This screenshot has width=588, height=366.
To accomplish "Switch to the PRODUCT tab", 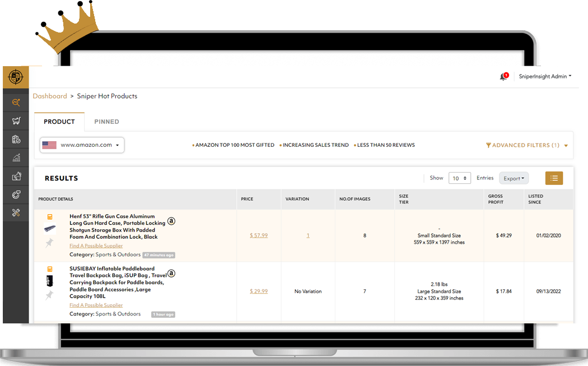I will (x=59, y=122).
